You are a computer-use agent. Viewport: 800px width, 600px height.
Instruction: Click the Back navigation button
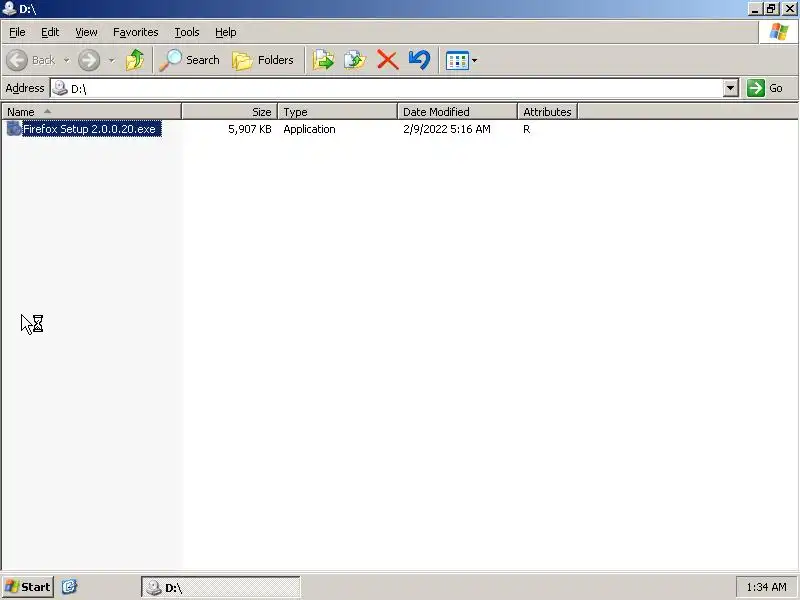click(x=31, y=60)
